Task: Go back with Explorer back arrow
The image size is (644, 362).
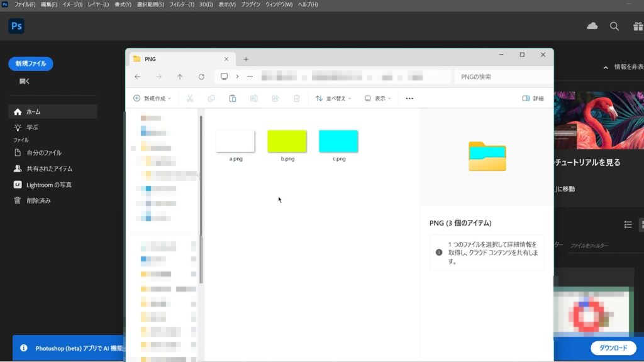Action: click(138, 77)
